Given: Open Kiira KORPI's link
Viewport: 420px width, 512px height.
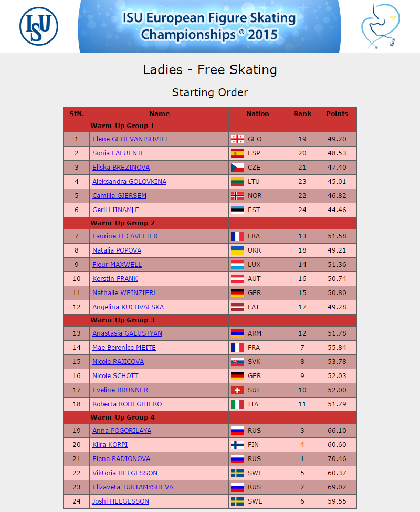Looking at the screenshot, I should click(x=110, y=445).
